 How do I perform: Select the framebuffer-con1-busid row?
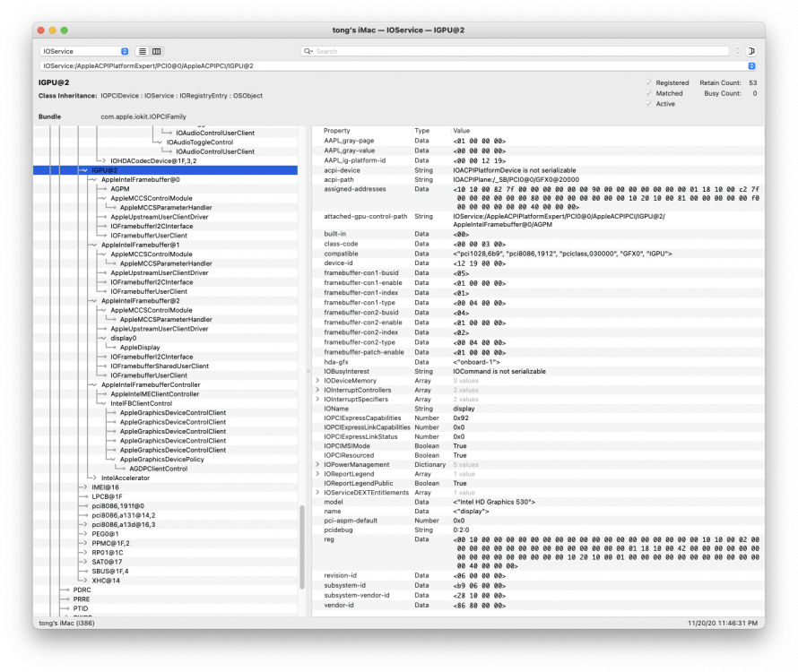pyautogui.click(x=538, y=273)
